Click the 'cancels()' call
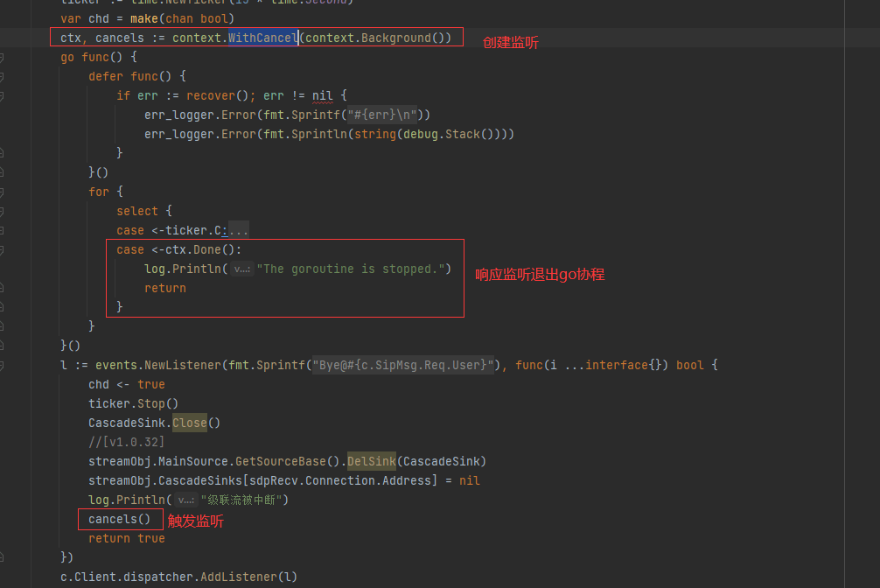 pyautogui.click(x=120, y=520)
